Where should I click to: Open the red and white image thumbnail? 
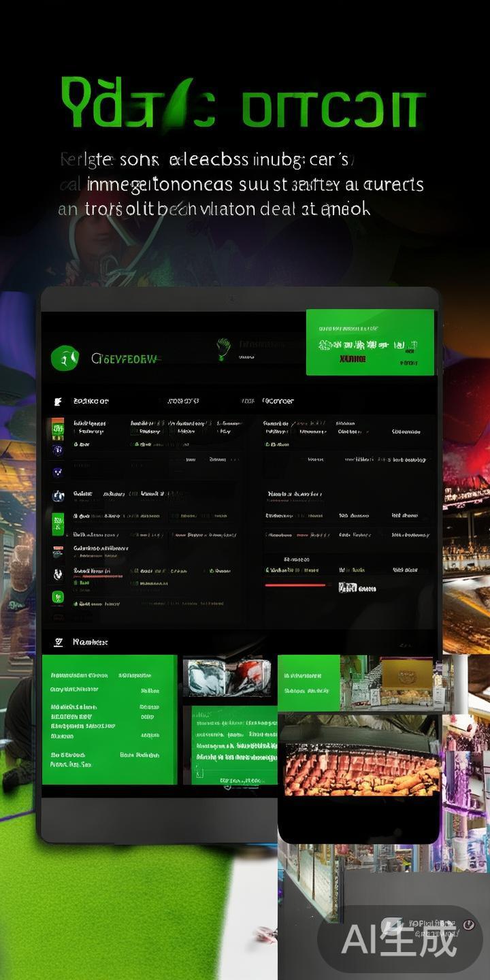click(x=227, y=678)
